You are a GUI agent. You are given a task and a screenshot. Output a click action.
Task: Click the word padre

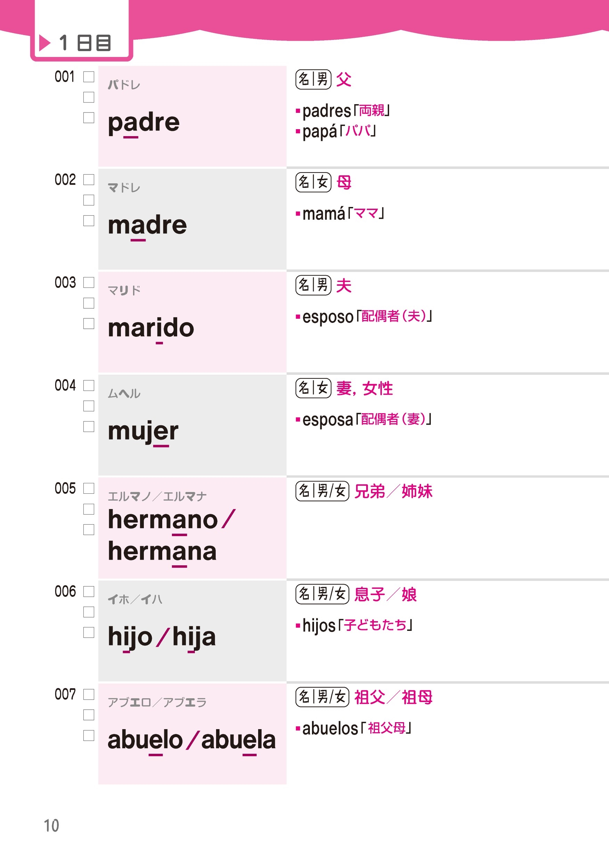[x=144, y=123]
